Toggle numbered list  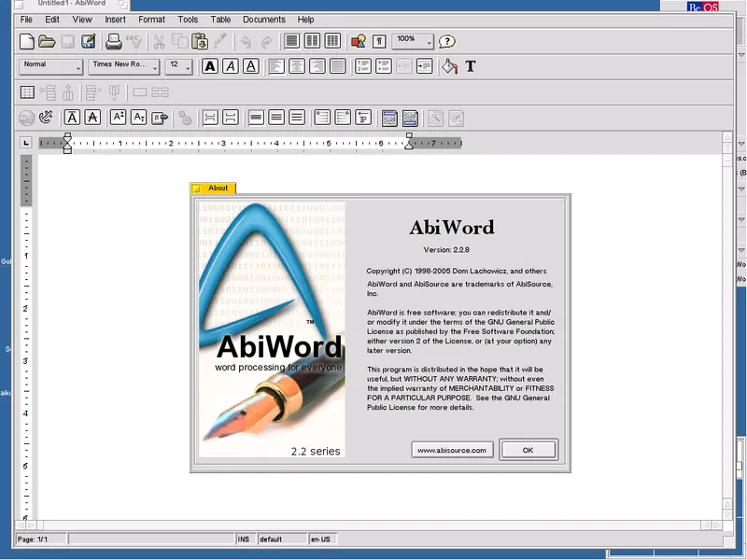pos(363,66)
